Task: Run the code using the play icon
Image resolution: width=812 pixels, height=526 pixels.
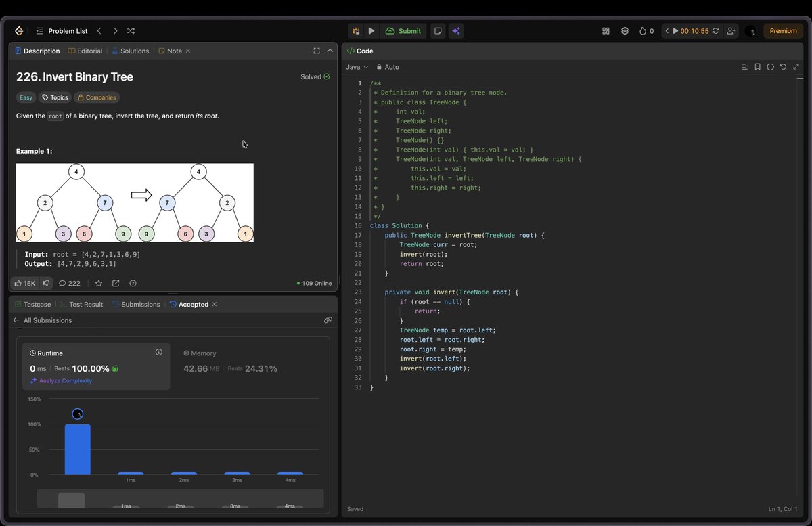Action: point(371,30)
